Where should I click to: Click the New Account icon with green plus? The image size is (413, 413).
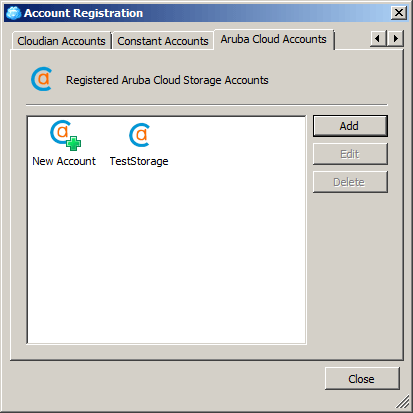pos(65,135)
